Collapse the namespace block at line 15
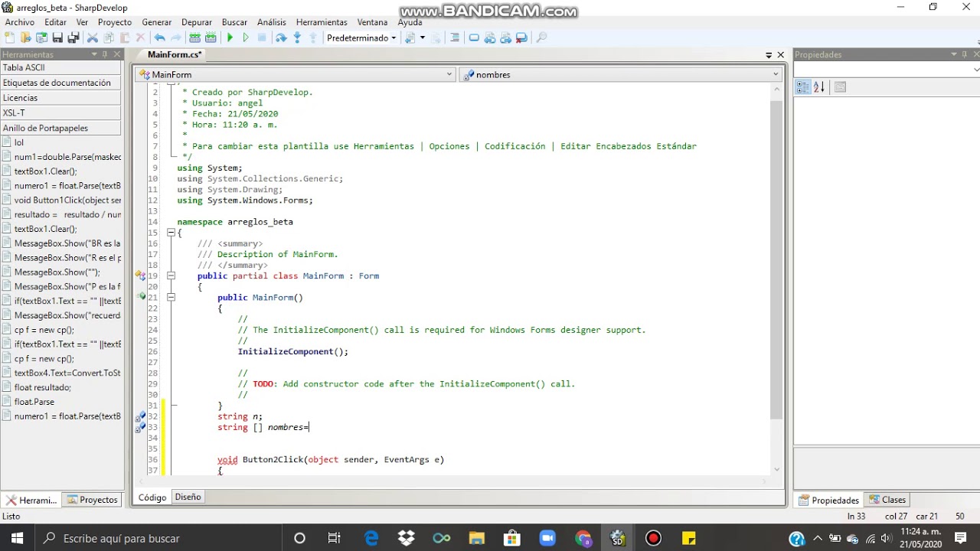 coord(171,233)
